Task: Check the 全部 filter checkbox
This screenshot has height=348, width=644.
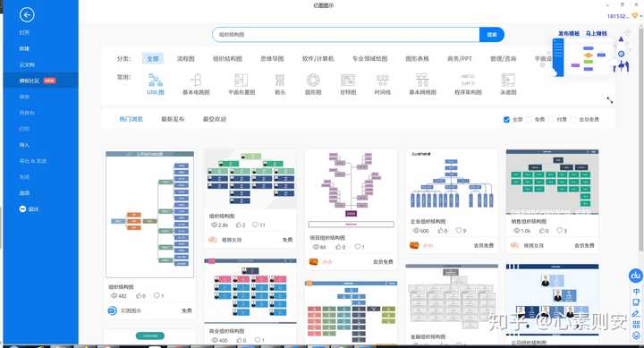Action: click(506, 120)
